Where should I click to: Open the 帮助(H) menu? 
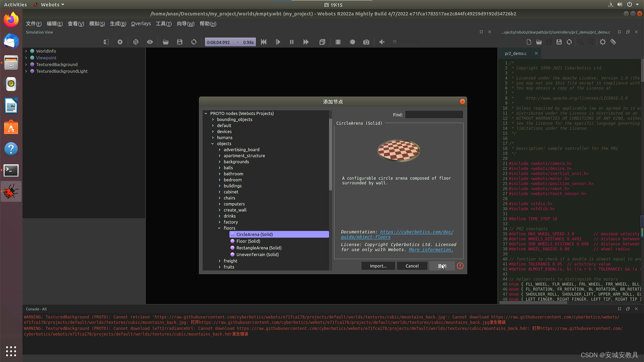point(208,23)
